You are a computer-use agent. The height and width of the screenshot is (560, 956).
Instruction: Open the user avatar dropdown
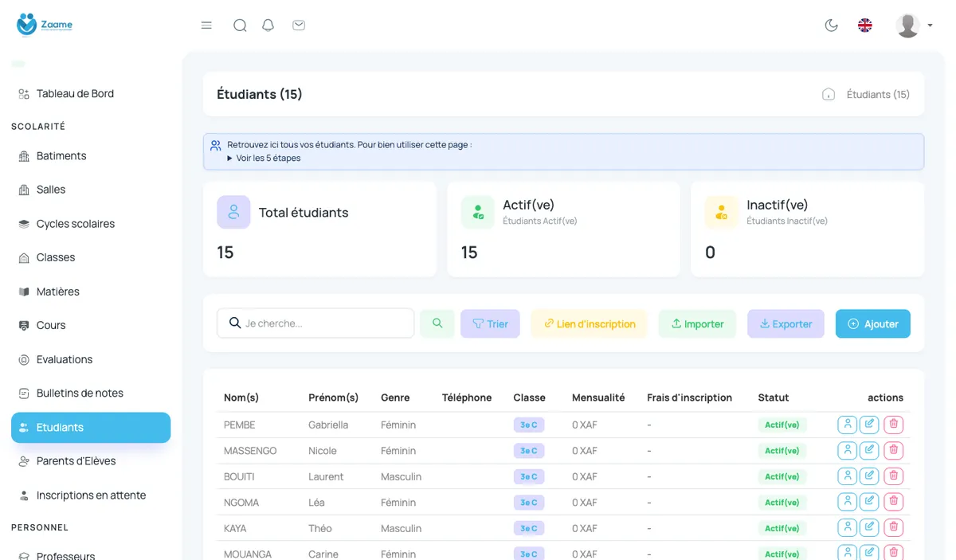914,25
